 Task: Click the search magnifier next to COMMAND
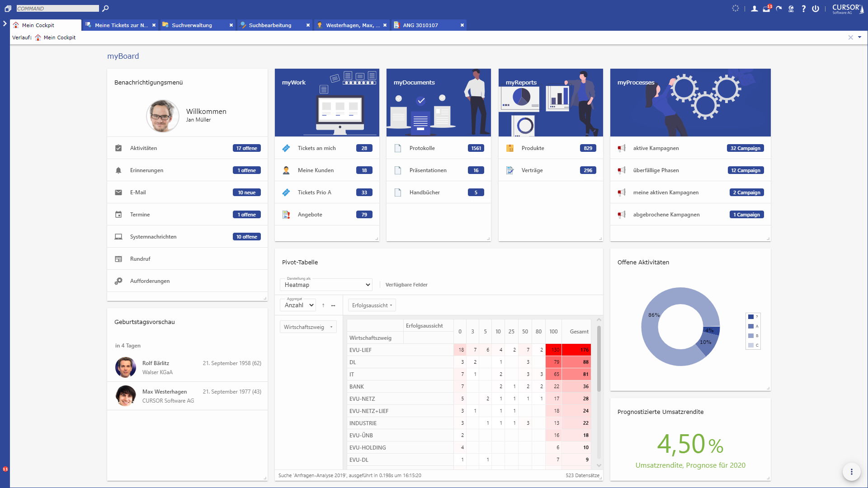[105, 8]
